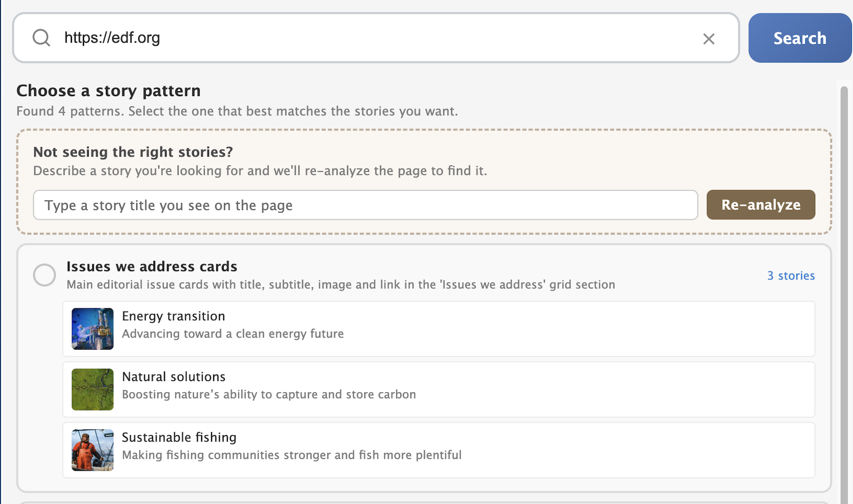
Task: Click the Energy transition story thumbnail
Action: 92,329
